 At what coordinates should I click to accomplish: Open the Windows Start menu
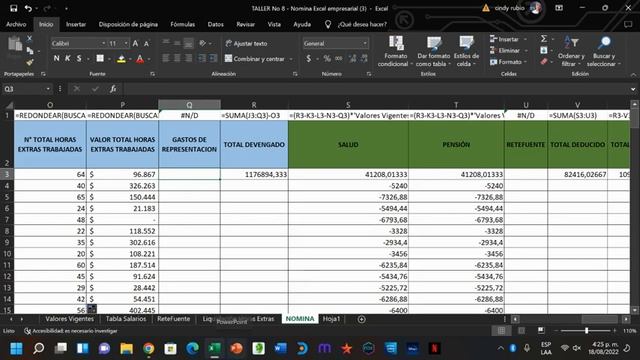tap(17, 348)
